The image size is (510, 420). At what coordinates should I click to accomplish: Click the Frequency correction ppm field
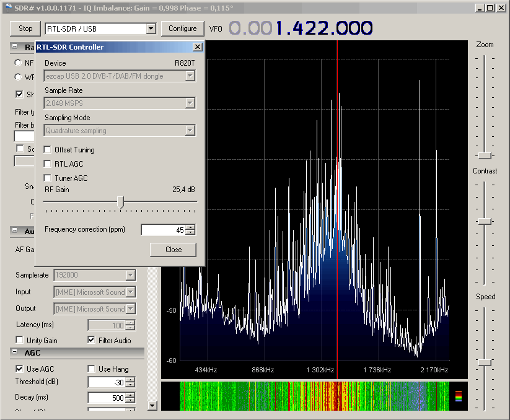point(163,230)
